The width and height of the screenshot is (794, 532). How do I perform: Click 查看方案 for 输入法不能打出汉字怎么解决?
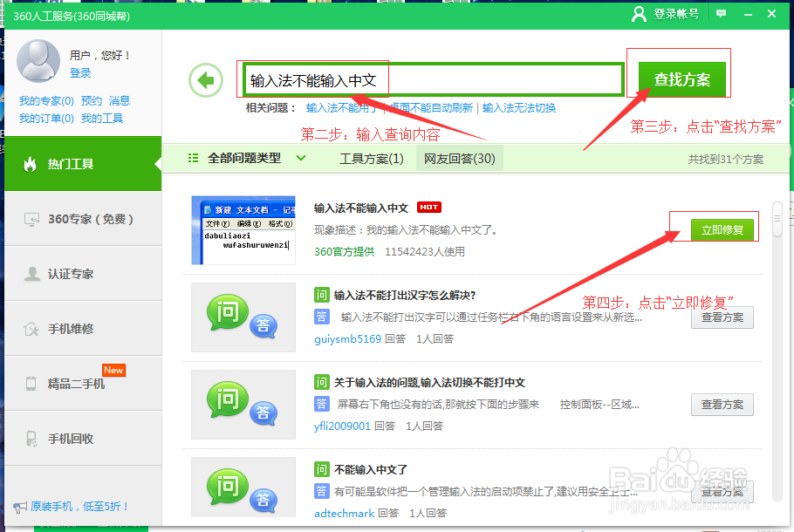pos(722,317)
